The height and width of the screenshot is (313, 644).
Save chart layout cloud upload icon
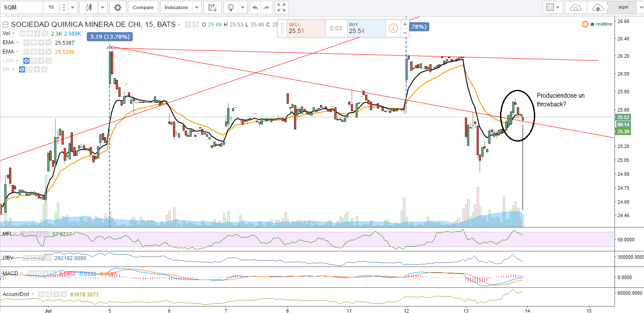[x=598, y=7]
